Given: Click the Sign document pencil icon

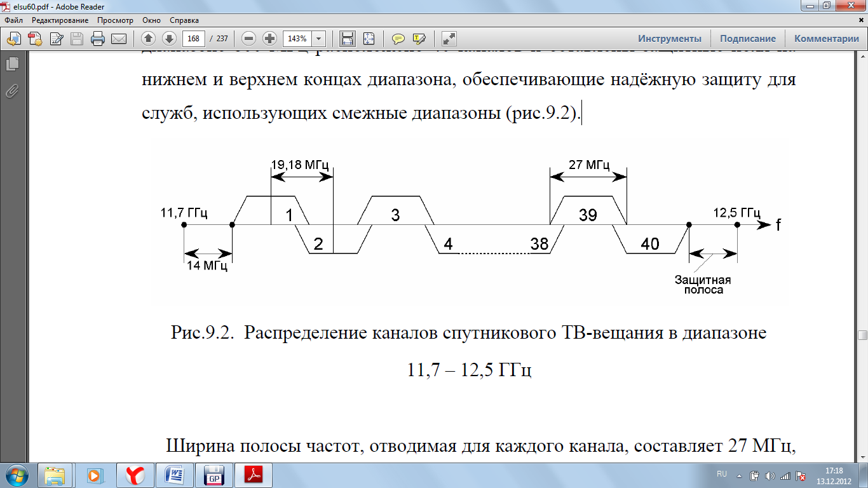Looking at the screenshot, I should 56,39.
